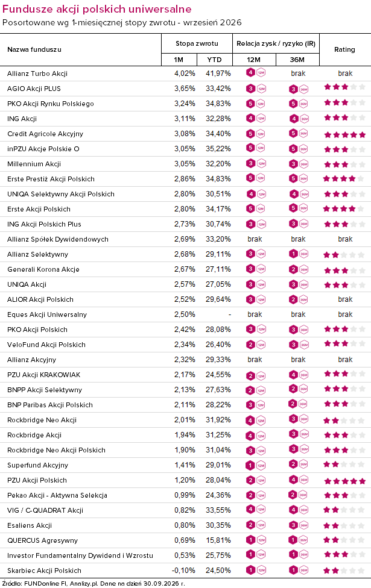Click the 12M IR badge of VIG / C-QUADRAT Akcji
This screenshot has height=588, width=371.
256,509
